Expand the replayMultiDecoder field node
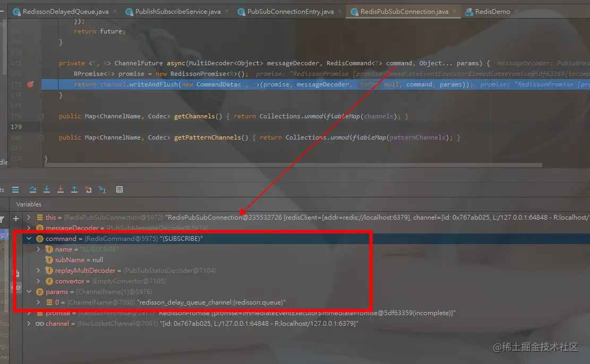The height and width of the screenshot is (364, 590). click(38, 271)
